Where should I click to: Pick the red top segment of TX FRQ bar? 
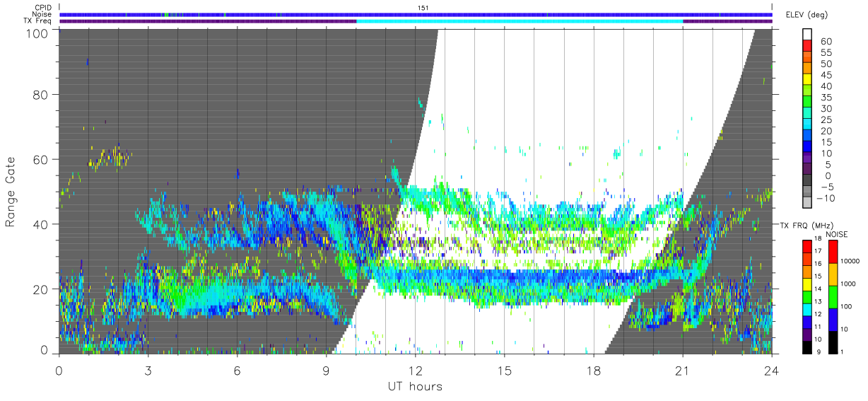(807, 247)
